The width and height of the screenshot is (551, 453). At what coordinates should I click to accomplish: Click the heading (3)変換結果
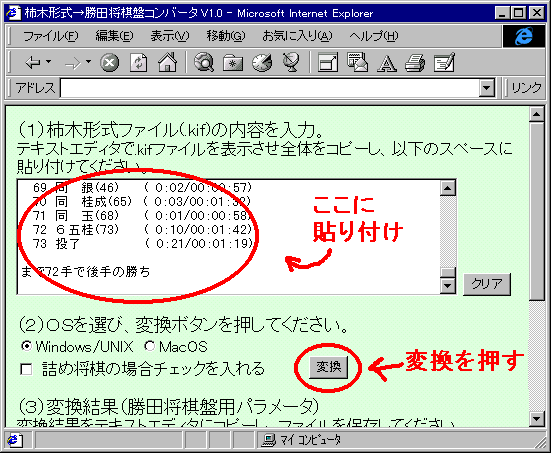point(168,407)
